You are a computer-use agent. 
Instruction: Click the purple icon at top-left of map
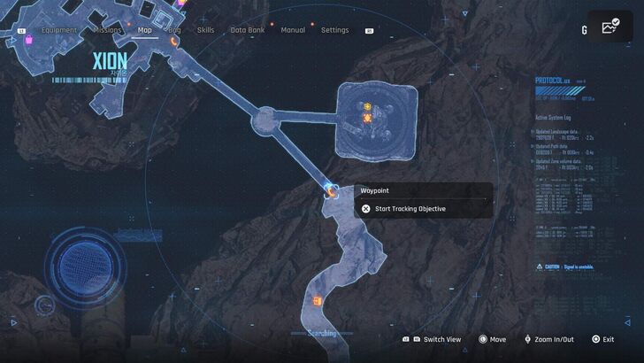pos(28,40)
